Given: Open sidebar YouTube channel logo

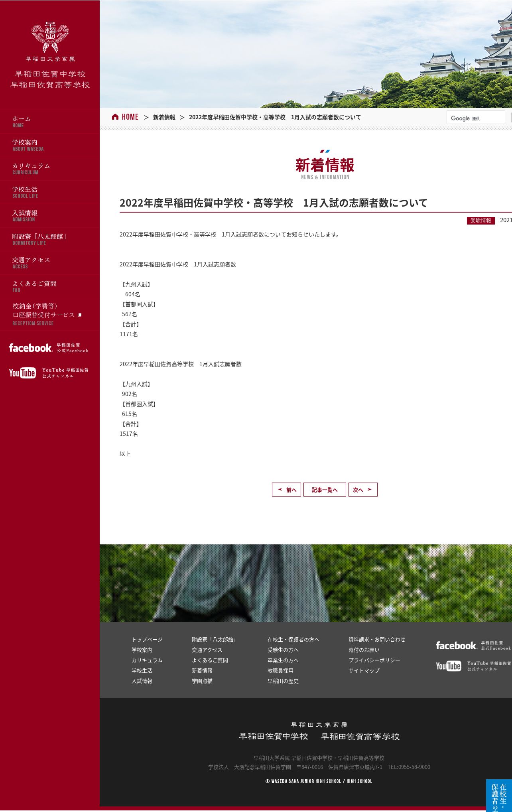Looking at the screenshot, I should tap(49, 373).
